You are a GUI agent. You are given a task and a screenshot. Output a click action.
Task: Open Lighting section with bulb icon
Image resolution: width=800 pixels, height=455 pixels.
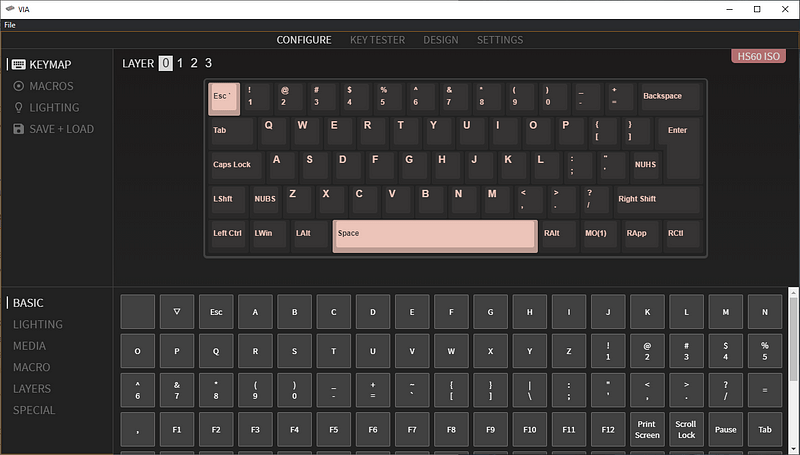click(x=53, y=107)
